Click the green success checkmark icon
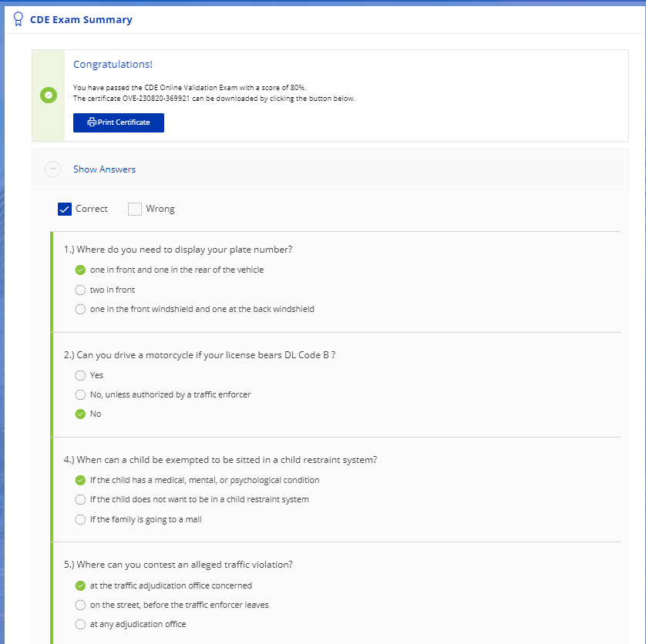The image size is (646, 644). coord(49,95)
